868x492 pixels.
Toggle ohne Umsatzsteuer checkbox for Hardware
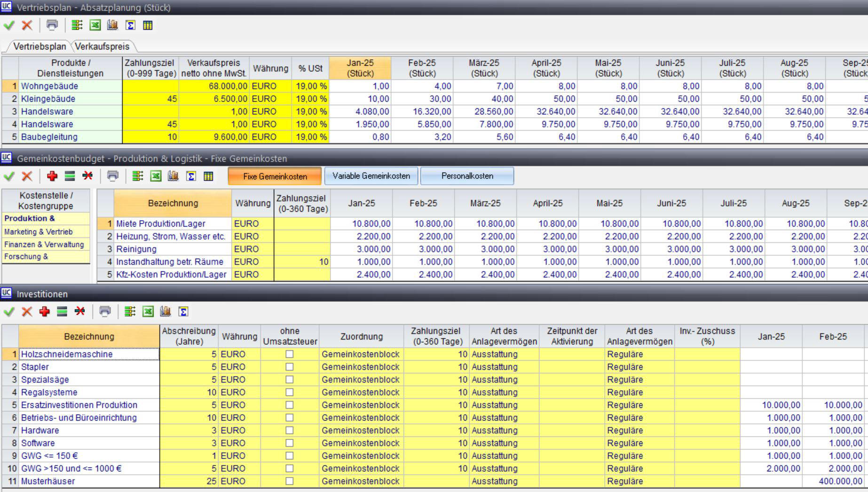pos(290,430)
